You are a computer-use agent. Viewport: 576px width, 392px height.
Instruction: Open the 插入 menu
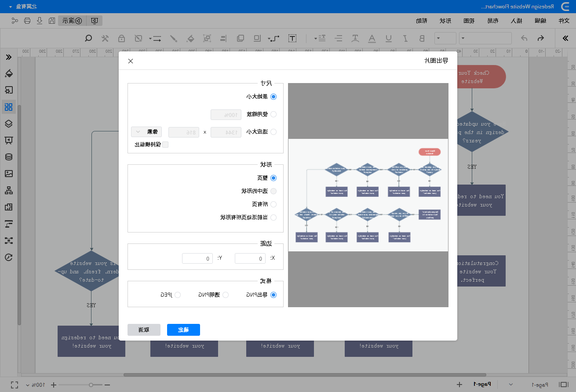pyautogui.click(x=516, y=21)
